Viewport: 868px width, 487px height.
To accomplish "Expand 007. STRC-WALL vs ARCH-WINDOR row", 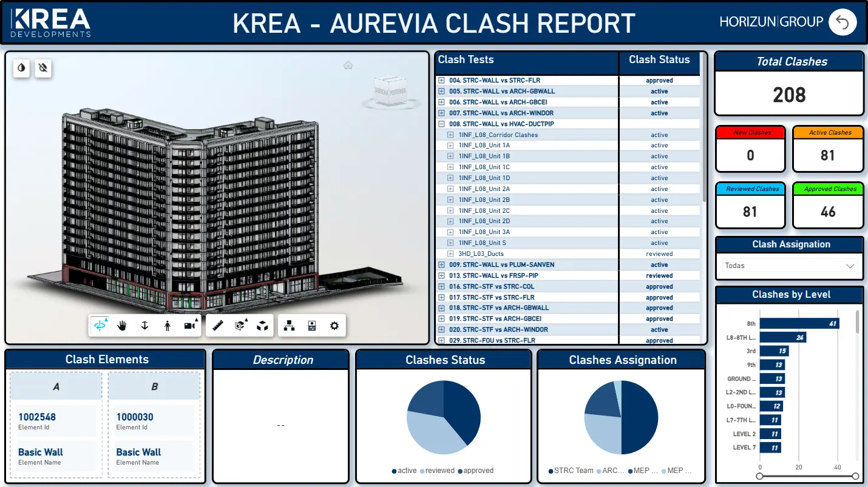I will pos(442,113).
